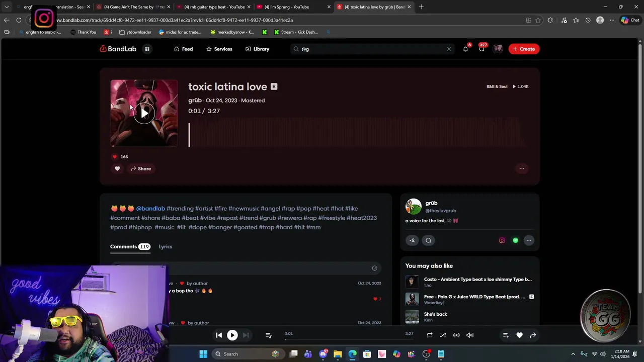The height and width of the screenshot is (362, 644).
Task: Switch to the Lyrics tab
Action: click(x=166, y=246)
